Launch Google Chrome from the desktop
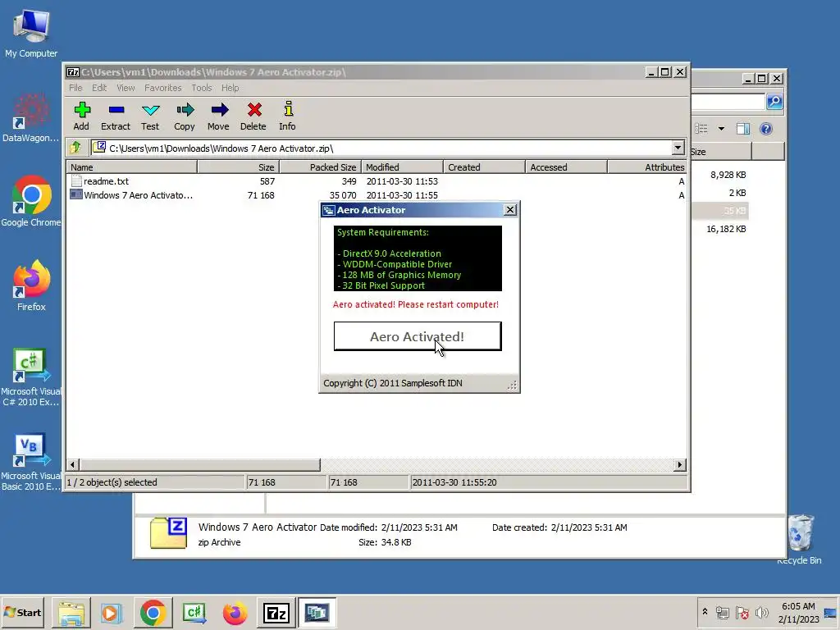This screenshot has width=840, height=630. click(x=31, y=202)
